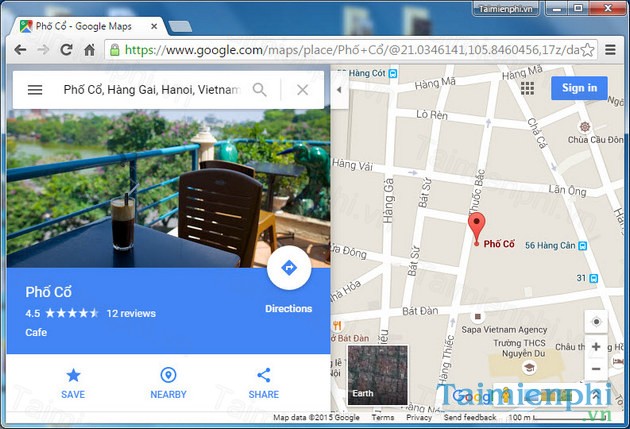Click the browser back arrow
630x429 pixels.
point(20,50)
